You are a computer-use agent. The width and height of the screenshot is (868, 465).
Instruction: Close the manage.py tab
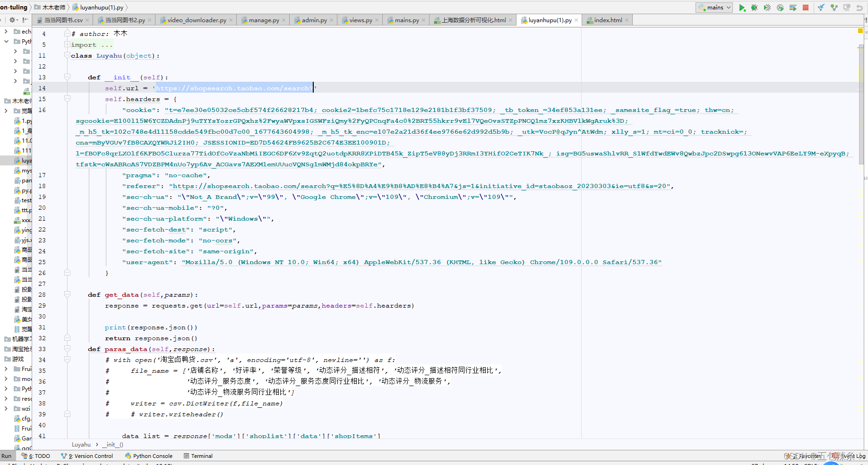point(284,20)
